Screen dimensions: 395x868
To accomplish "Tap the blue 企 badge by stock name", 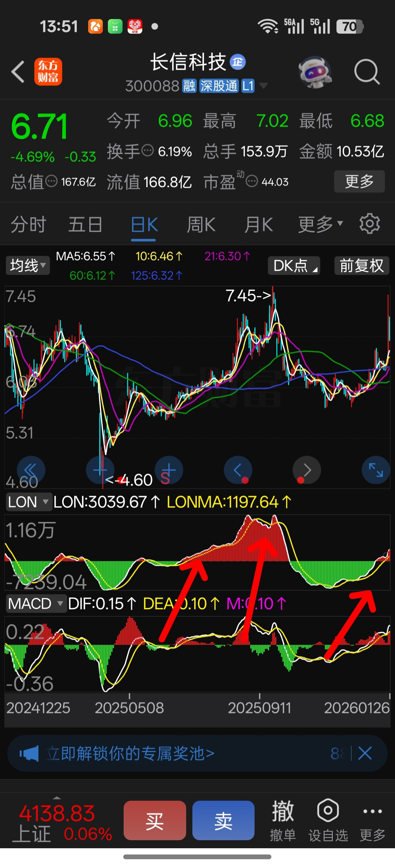I will pyautogui.click(x=237, y=62).
